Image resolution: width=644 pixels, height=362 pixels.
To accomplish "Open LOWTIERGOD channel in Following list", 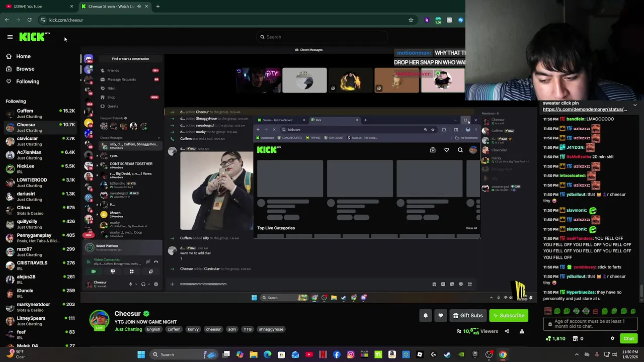I will point(40,183).
